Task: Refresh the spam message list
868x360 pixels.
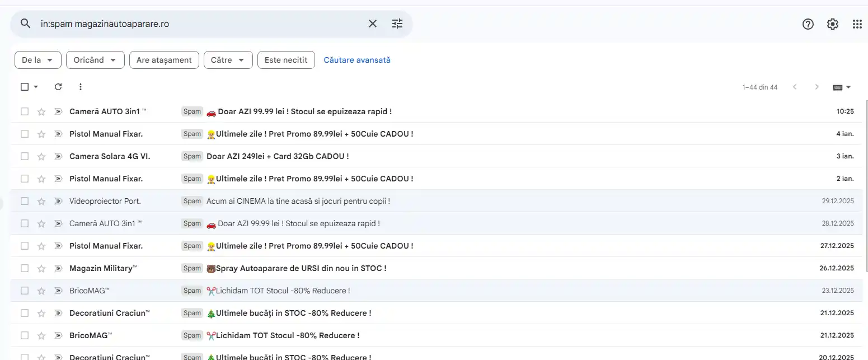Action: (x=58, y=87)
